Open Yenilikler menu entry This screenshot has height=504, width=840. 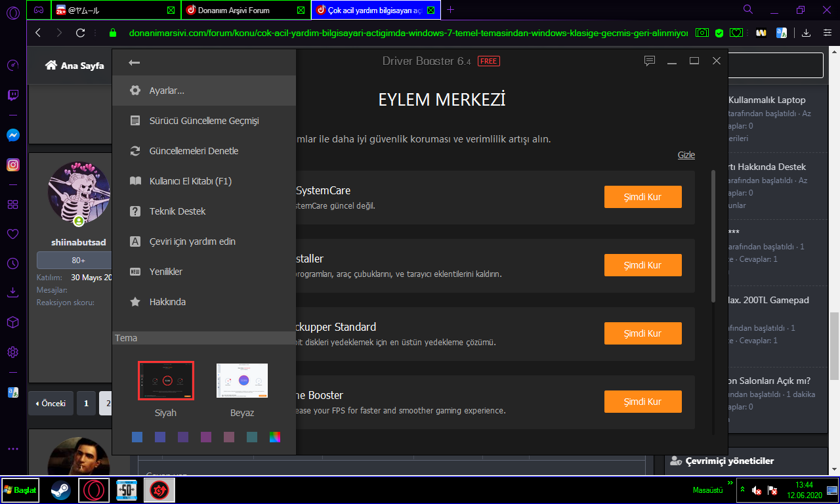coord(204,272)
